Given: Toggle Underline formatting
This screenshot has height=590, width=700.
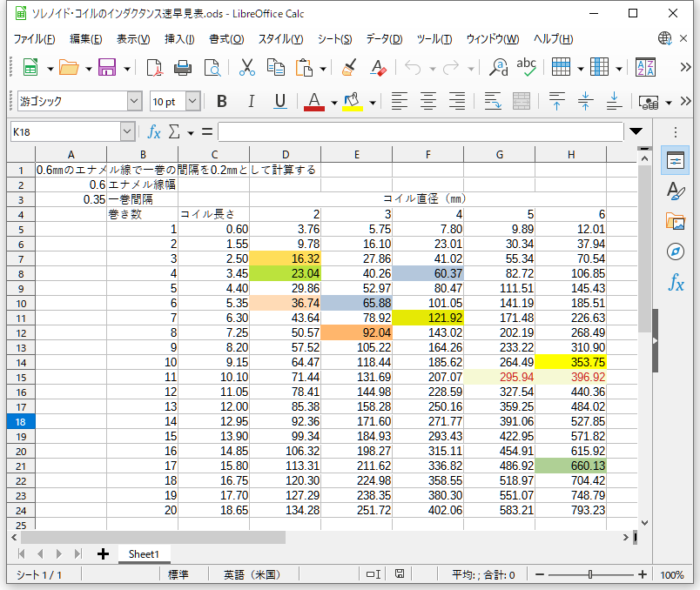Looking at the screenshot, I should 279,101.
